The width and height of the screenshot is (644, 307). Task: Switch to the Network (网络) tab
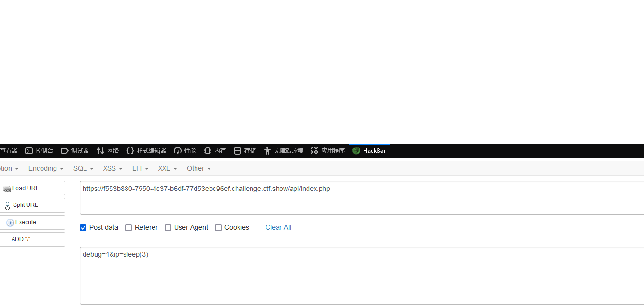point(108,151)
